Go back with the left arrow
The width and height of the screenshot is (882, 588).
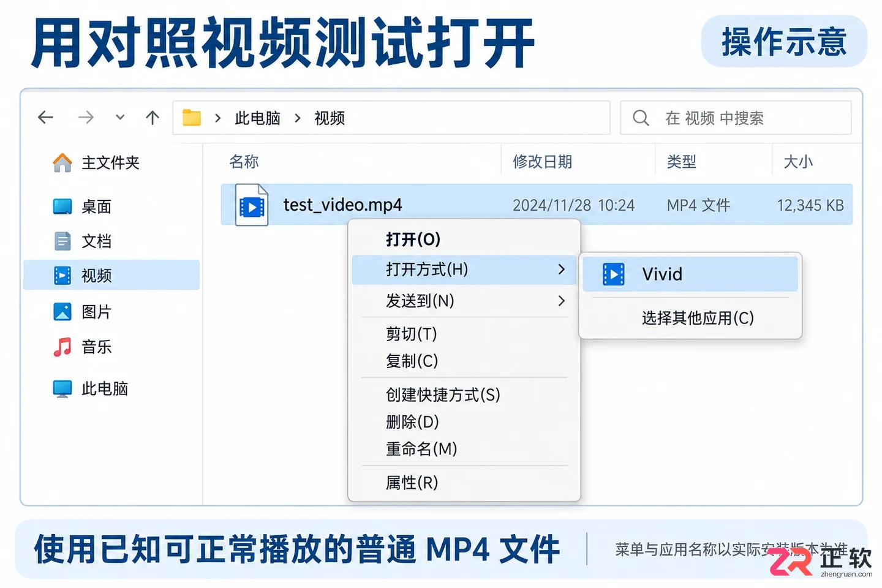pyautogui.click(x=46, y=117)
